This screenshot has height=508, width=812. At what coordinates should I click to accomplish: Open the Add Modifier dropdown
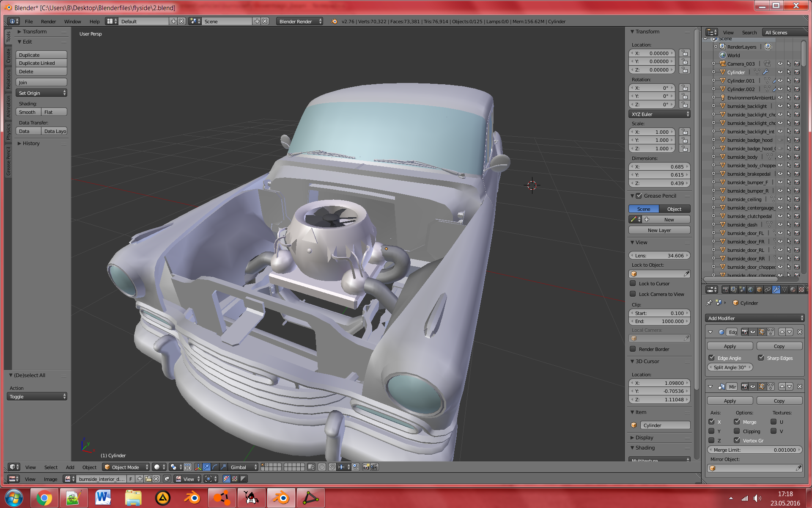pos(755,318)
